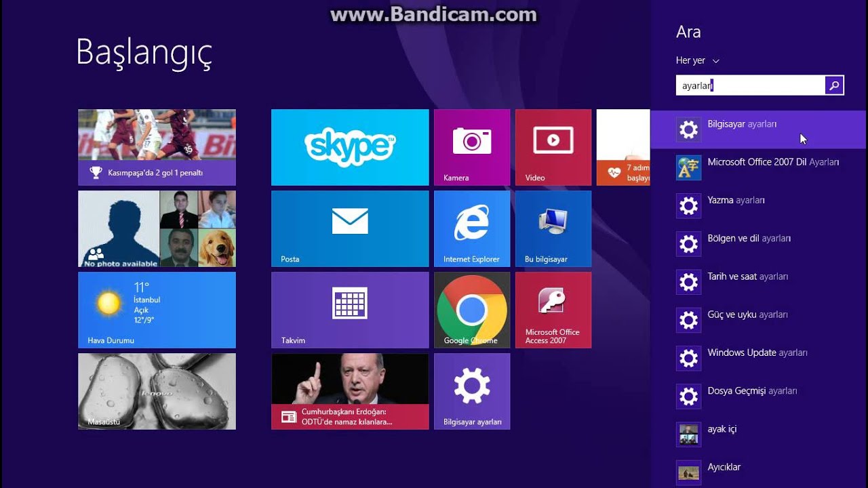Open the Erdoğan news tile
The width and height of the screenshot is (868, 488).
tap(350, 391)
